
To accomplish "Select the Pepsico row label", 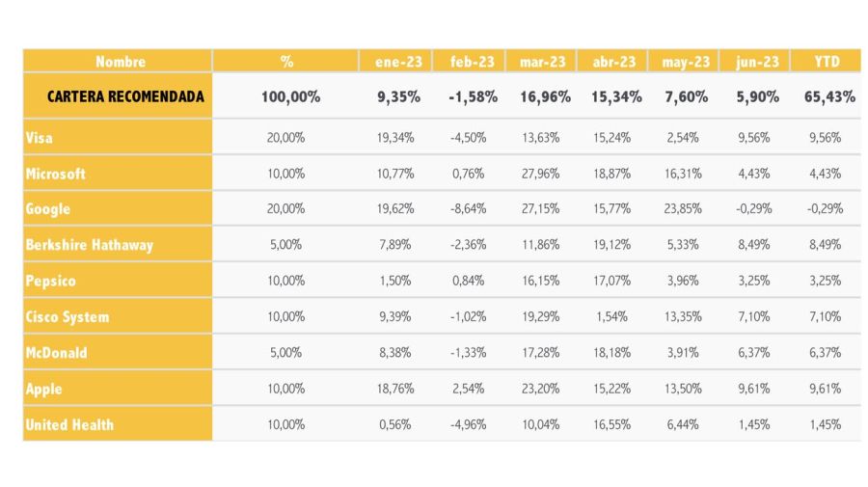I will pos(50,282).
